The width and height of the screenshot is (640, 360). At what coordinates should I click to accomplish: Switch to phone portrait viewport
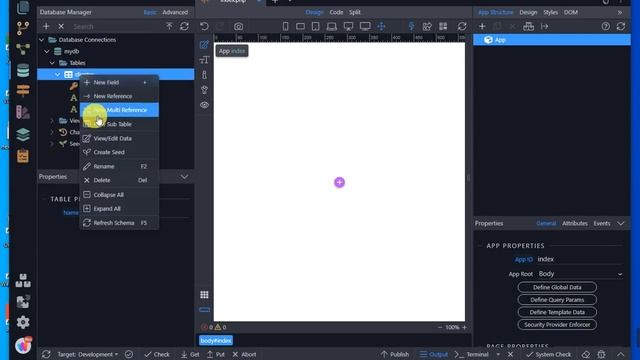coord(285,27)
